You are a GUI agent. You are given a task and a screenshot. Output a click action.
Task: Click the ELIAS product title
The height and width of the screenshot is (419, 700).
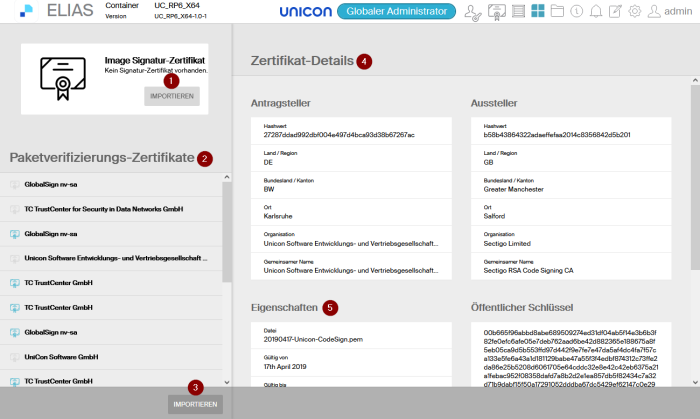coord(70,11)
